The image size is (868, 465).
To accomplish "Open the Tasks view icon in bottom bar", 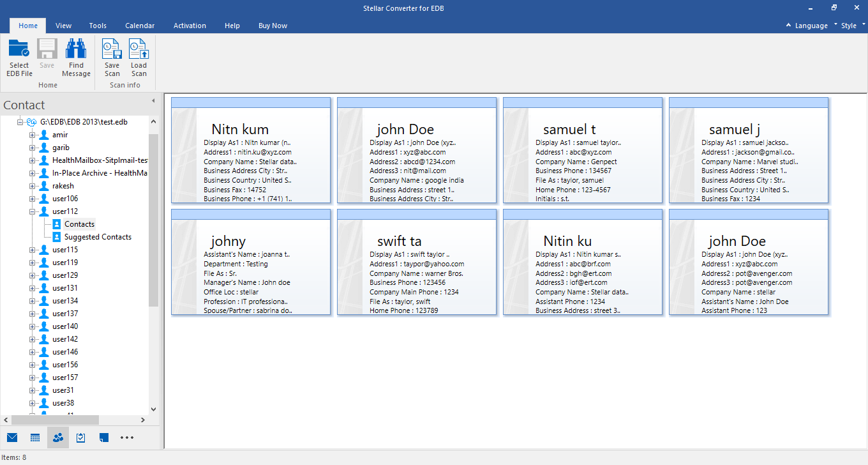I will [x=81, y=438].
